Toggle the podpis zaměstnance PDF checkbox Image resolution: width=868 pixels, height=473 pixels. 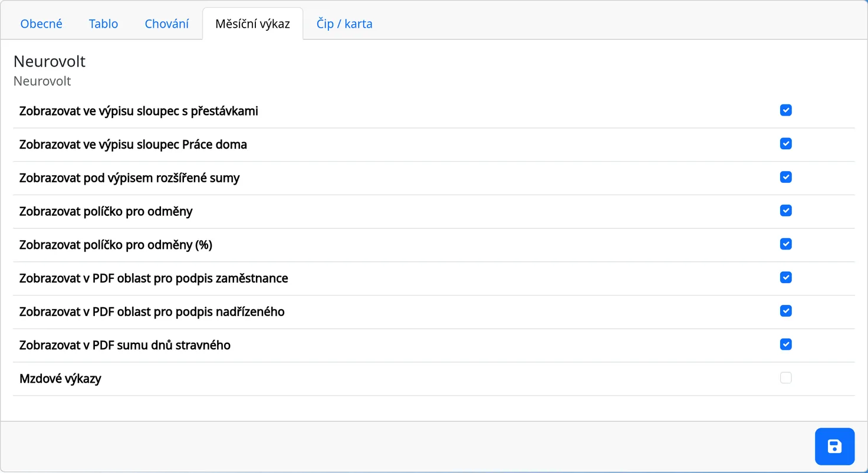click(x=785, y=277)
